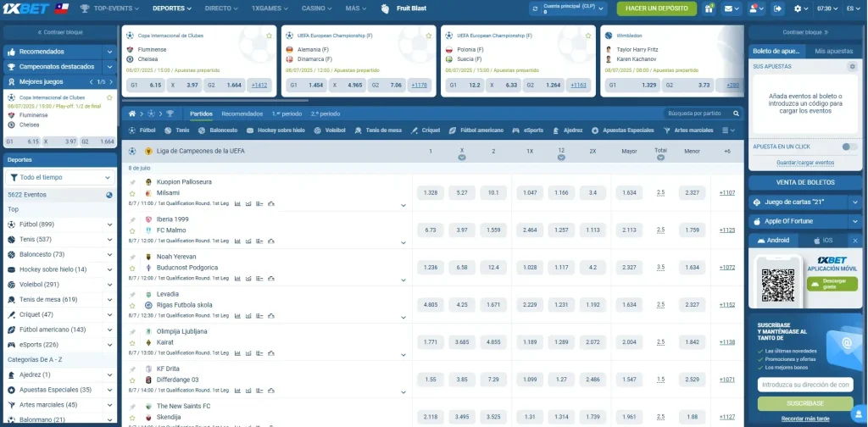Close the mobile app banner with X
Image resolution: width=868 pixels, height=427 pixels.
point(854,241)
